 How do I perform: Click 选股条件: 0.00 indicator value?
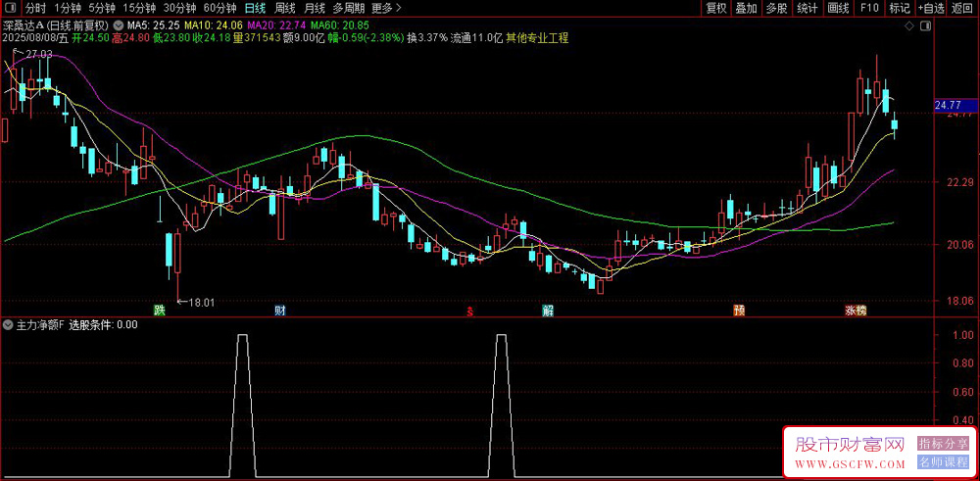pos(103,324)
